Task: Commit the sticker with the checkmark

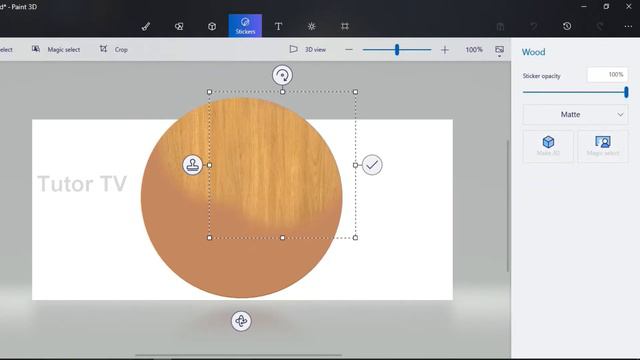Action: [x=372, y=165]
